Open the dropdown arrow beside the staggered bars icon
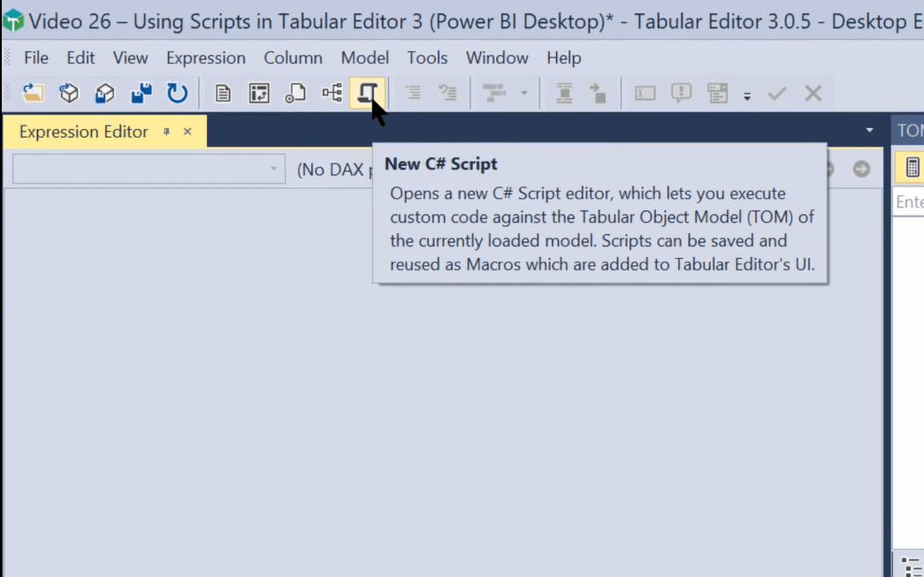Image resolution: width=924 pixels, height=577 pixels. [523, 93]
